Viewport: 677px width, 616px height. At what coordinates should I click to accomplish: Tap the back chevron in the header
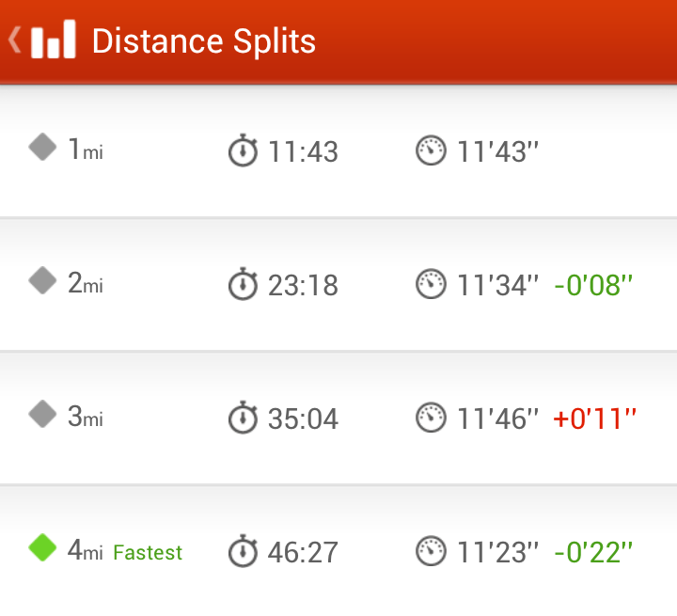tap(15, 39)
